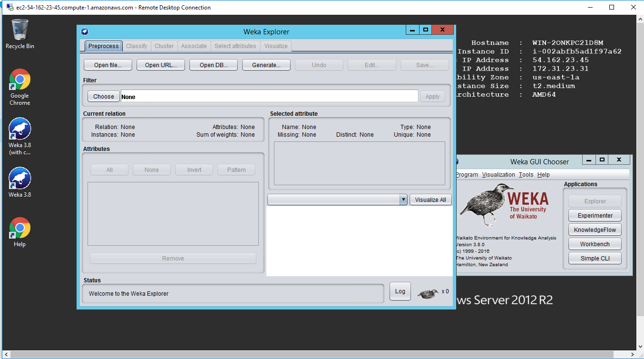Click the horizontal scrollbar of Remote Desktop

pyautogui.click(x=319, y=355)
